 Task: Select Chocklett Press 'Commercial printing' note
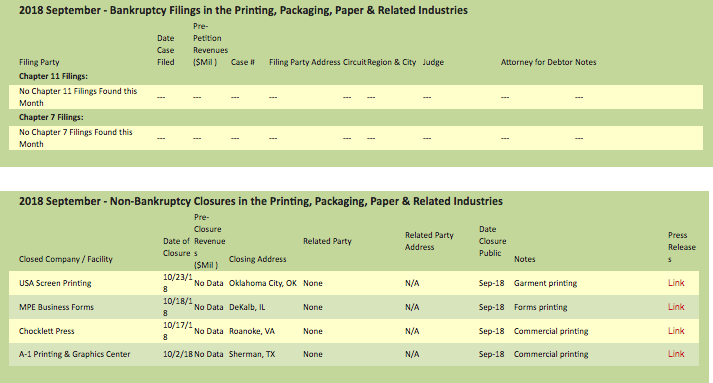pyautogui.click(x=551, y=332)
